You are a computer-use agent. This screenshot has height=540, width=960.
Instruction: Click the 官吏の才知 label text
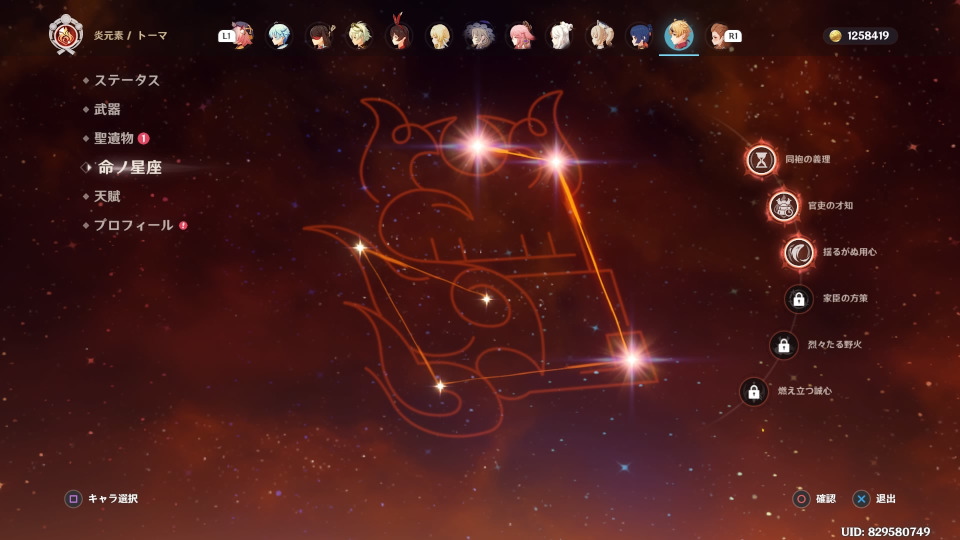830,206
